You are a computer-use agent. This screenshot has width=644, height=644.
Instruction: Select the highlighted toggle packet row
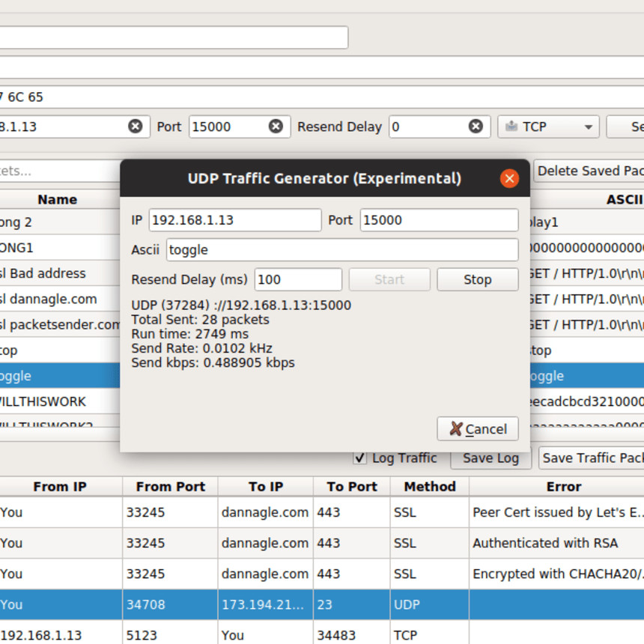pos(60,376)
